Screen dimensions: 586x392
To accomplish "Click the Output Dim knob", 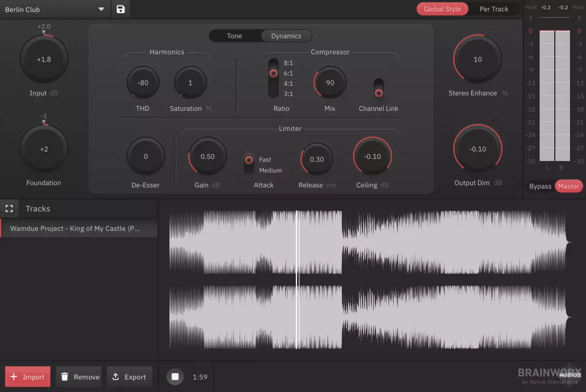I will [x=478, y=149].
